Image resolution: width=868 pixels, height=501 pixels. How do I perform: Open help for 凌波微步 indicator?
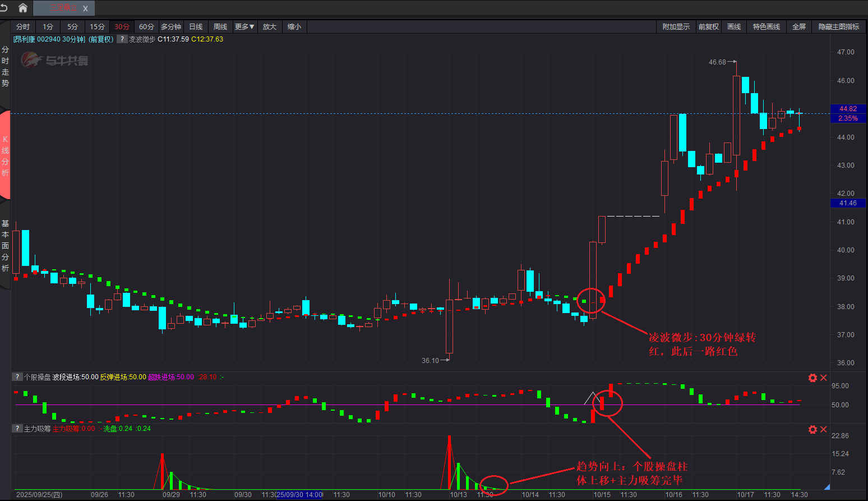122,39
